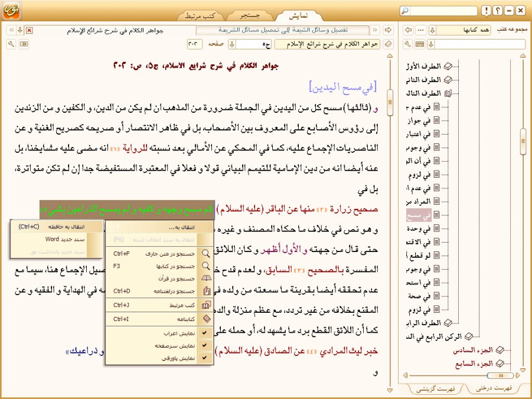Click the book icon beside الجزء السابع
The width and height of the screenshot is (532, 399).
coord(500,364)
